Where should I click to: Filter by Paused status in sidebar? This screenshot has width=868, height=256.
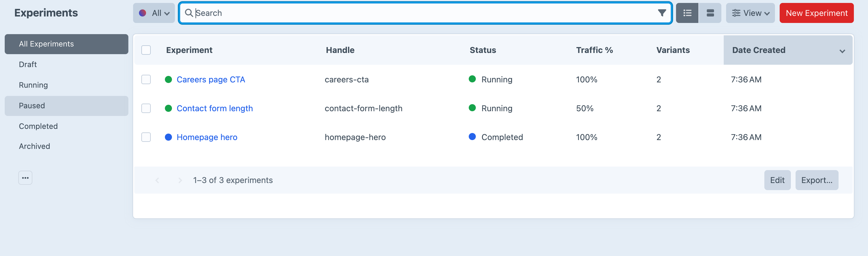click(66, 106)
